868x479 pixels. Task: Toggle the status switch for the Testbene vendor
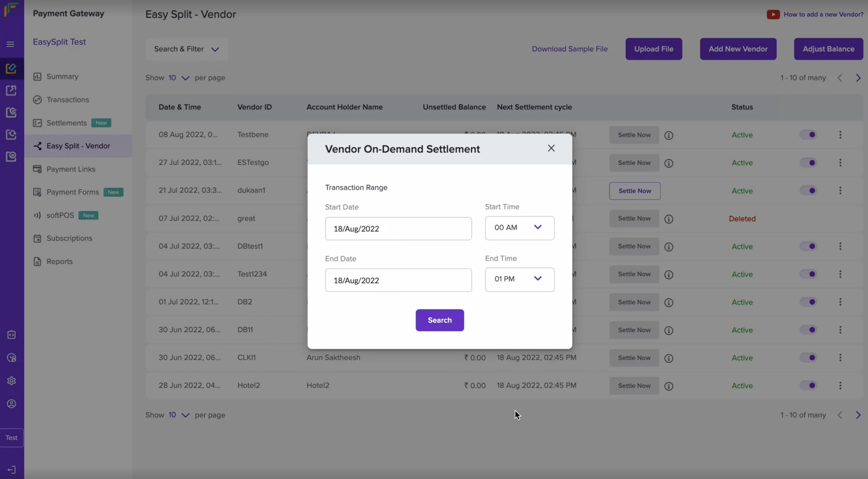pos(808,135)
